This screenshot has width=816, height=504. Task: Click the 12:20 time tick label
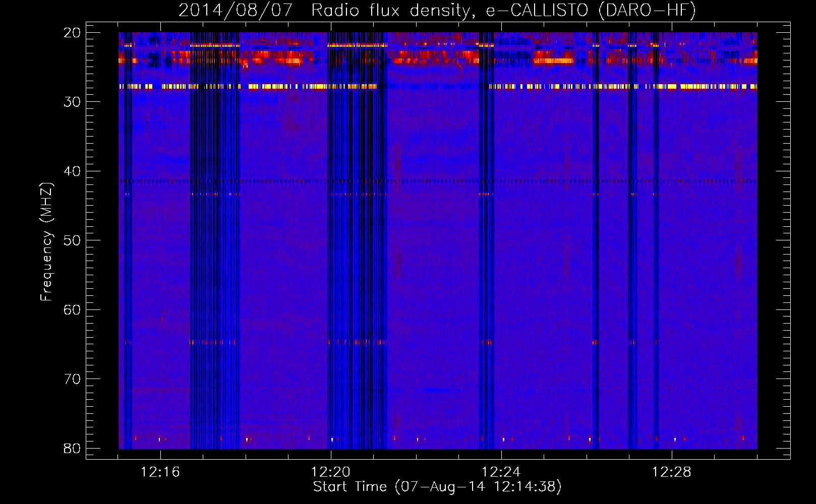(330, 472)
